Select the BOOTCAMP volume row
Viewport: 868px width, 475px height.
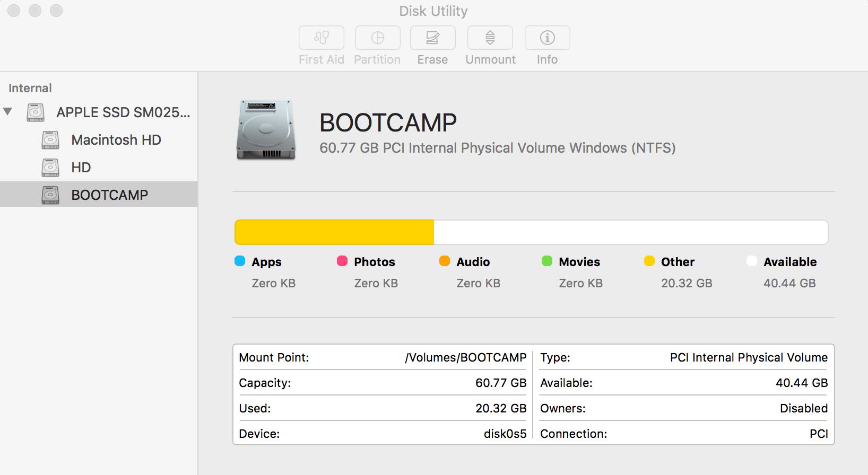(x=99, y=195)
